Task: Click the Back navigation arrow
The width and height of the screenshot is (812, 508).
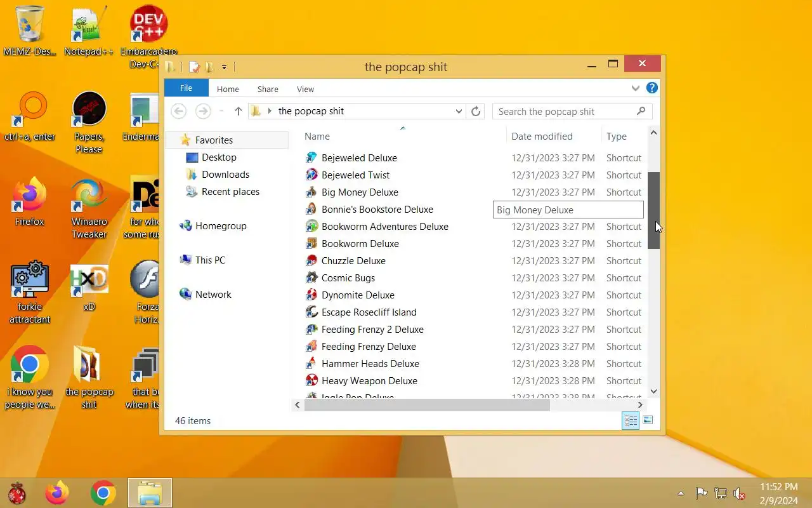Action: (179, 111)
